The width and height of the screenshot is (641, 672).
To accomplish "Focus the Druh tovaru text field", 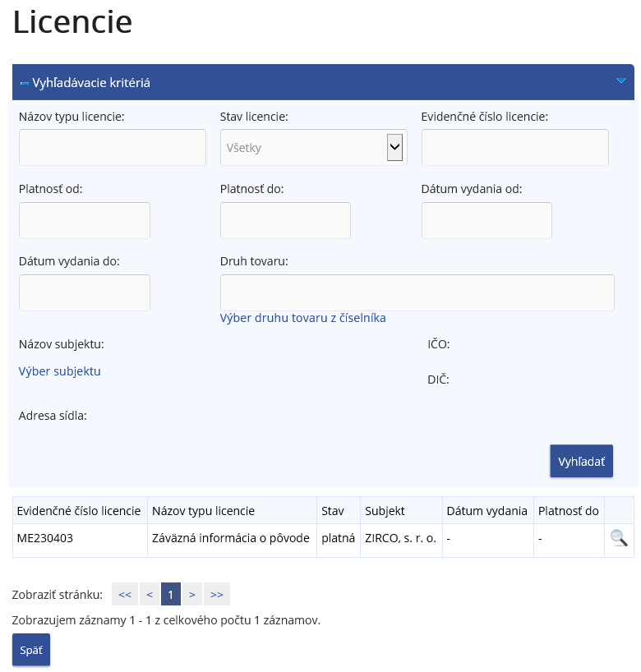I will click(417, 292).
